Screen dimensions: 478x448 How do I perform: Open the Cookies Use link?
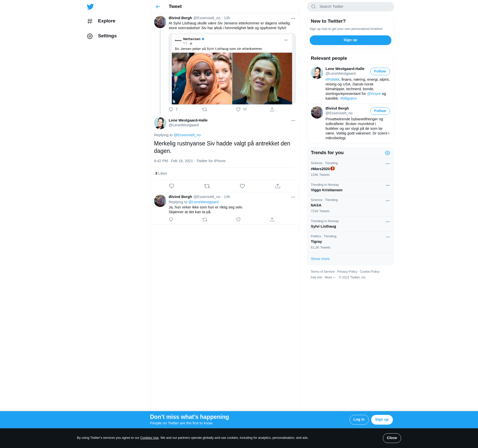point(149,438)
